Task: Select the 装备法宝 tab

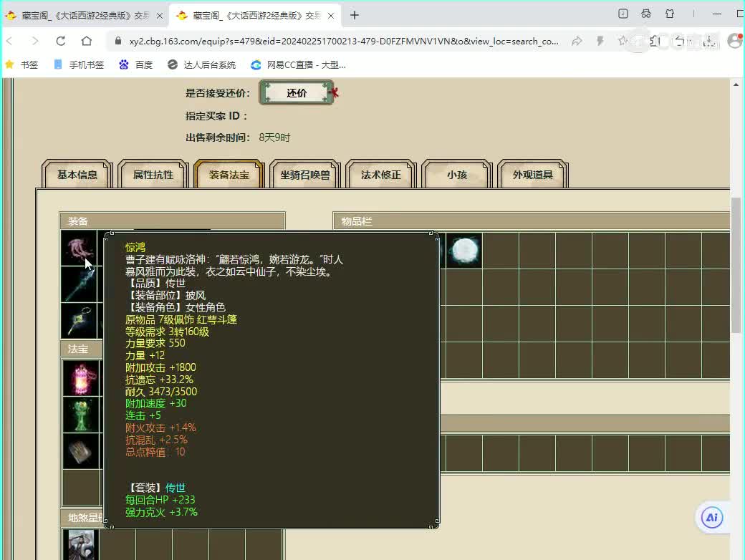Action: click(x=229, y=174)
